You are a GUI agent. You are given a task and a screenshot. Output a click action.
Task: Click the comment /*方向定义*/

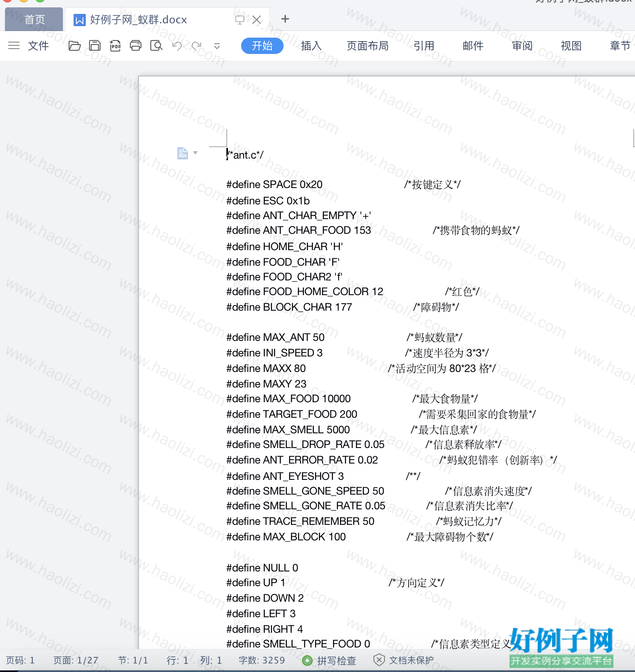click(x=416, y=582)
